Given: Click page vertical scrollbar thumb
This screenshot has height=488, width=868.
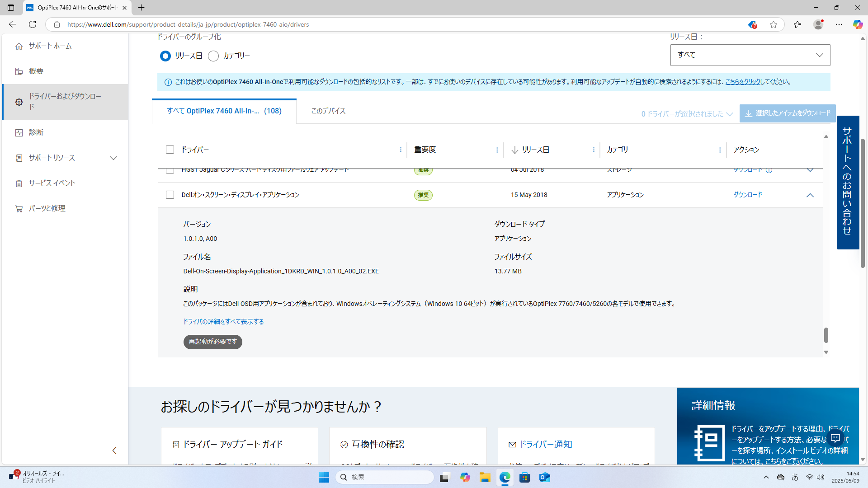Looking at the screenshot, I should coord(863,203).
